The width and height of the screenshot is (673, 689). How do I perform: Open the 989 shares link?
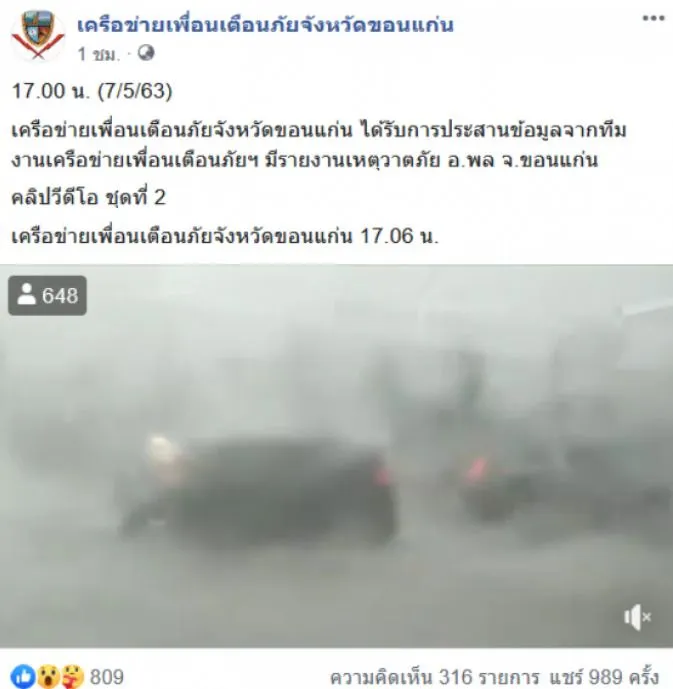pyautogui.click(x=604, y=677)
